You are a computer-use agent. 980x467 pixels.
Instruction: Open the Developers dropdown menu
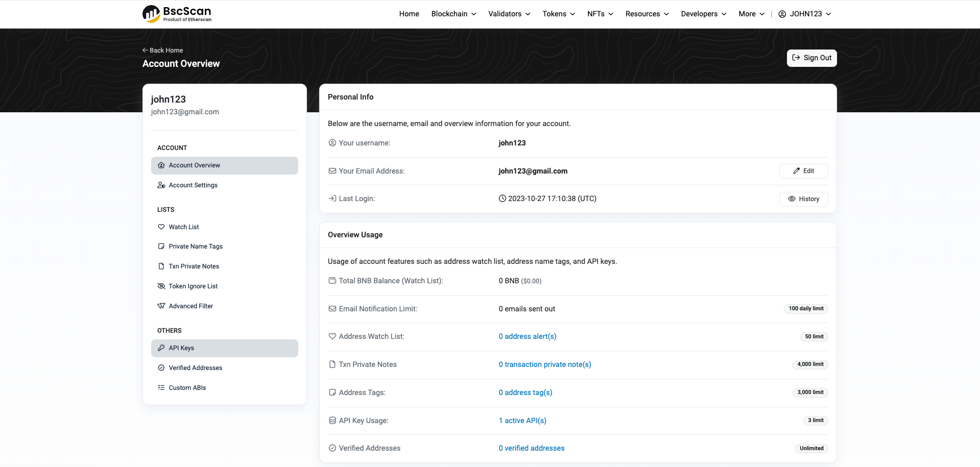[704, 14]
